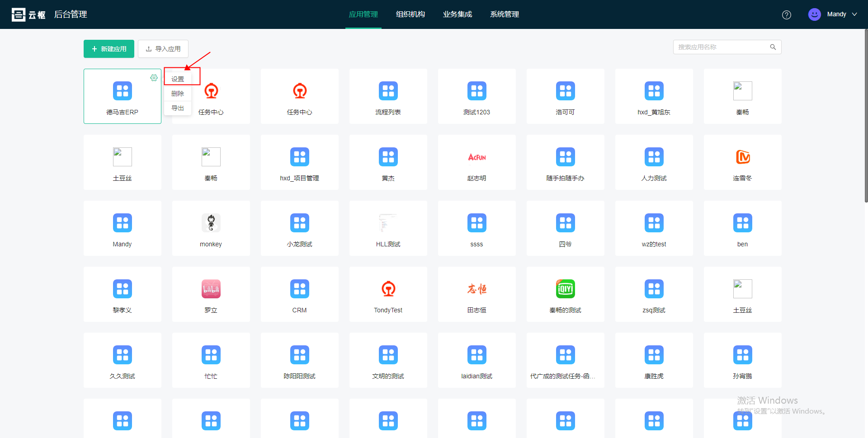This screenshot has height=438, width=868.
Task: Open the ssss app tile
Action: pyautogui.click(x=477, y=228)
